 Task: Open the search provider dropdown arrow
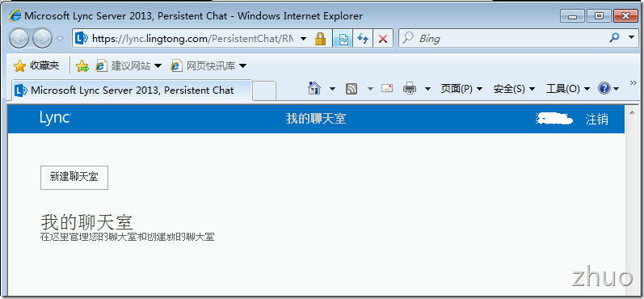click(631, 38)
